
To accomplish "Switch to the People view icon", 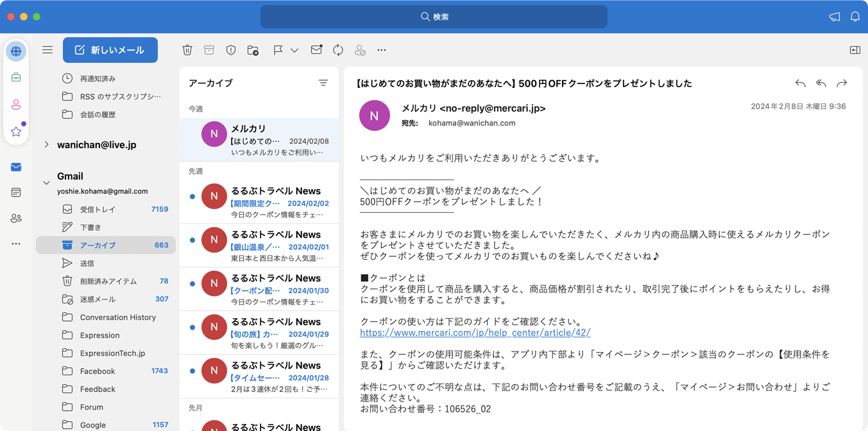I will coord(16,219).
